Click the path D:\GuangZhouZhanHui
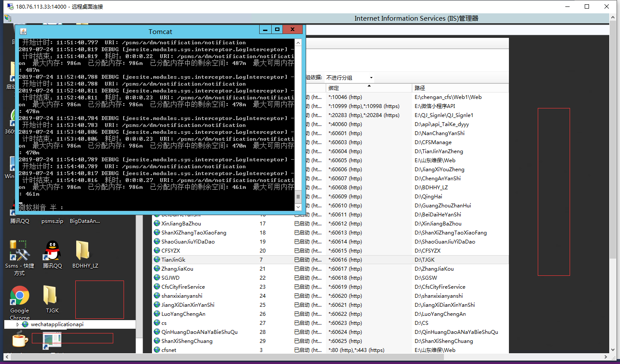620x364 pixels. (443, 205)
